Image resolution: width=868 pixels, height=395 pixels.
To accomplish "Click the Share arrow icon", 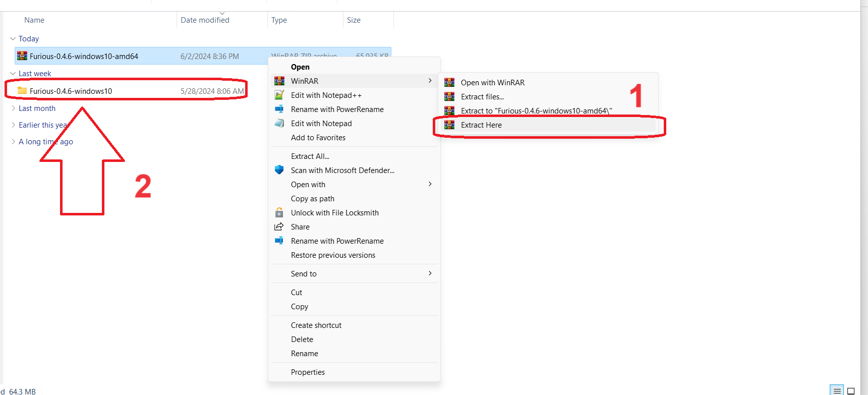I will [x=279, y=227].
